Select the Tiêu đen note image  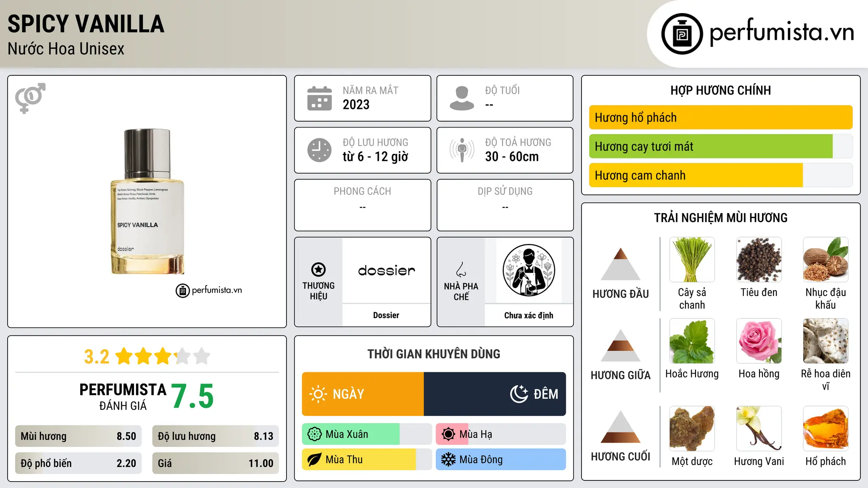click(x=759, y=260)
